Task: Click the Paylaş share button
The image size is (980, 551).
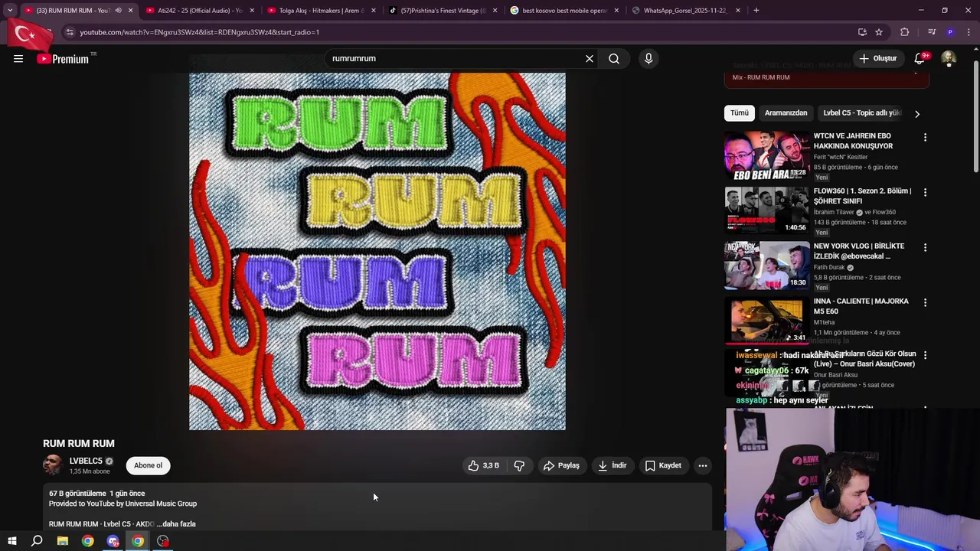Action: coord(561,465)
